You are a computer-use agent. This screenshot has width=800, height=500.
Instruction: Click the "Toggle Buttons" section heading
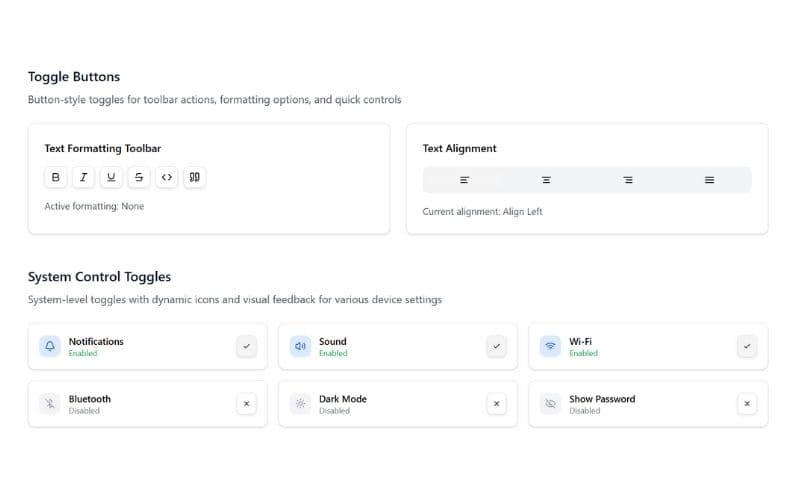click(74, 77)
